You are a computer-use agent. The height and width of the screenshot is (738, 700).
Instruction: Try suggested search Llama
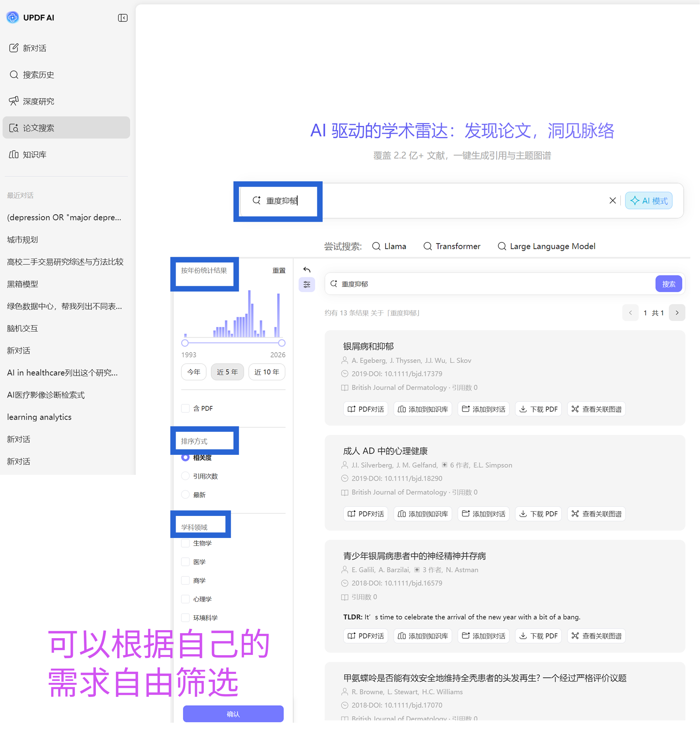[x=389, y=246]
